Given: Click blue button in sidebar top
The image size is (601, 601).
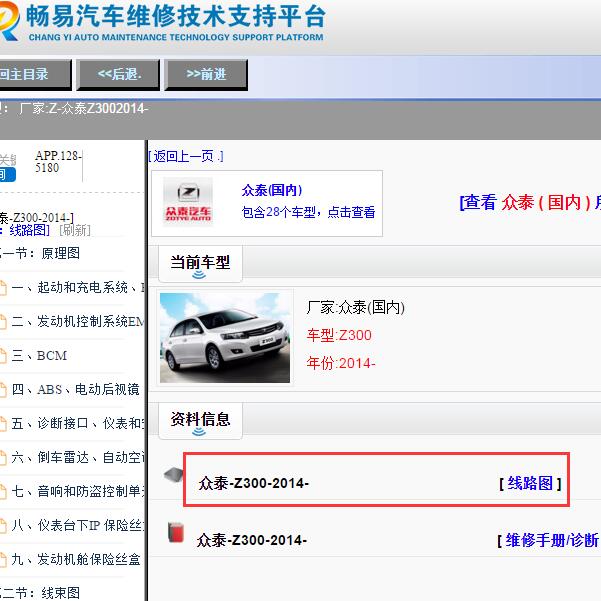Looking at the screenshot, I should pos(8,175).
